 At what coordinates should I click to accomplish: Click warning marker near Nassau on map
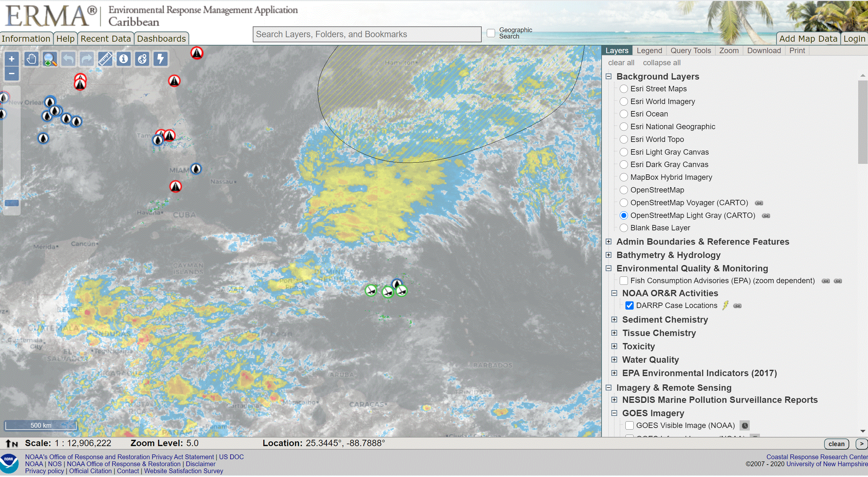176,186
